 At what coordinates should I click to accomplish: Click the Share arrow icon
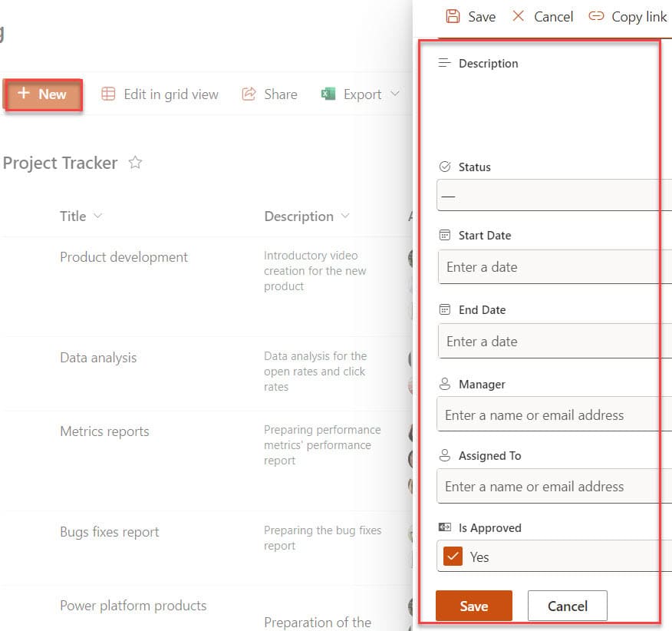point(249,94)
